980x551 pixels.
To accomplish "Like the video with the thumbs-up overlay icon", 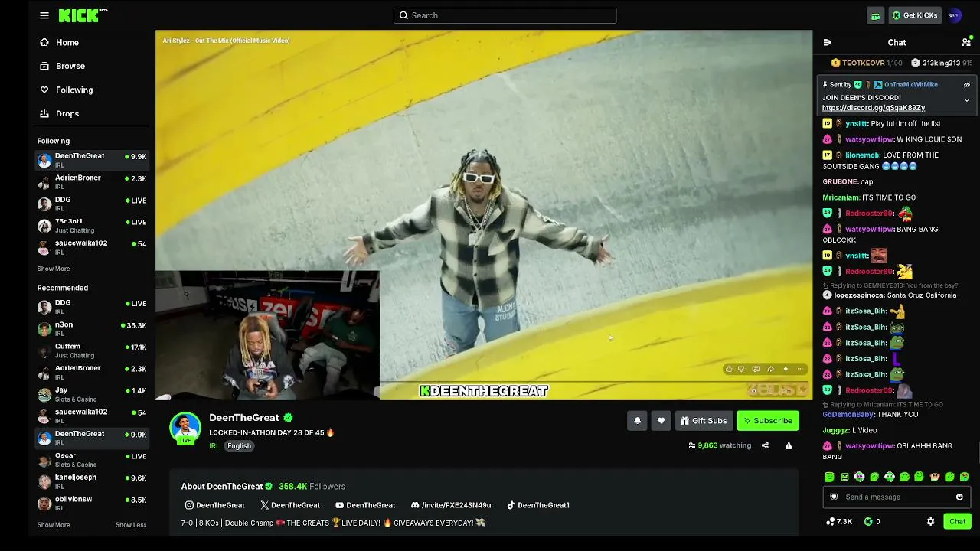I will pos(728,370).
